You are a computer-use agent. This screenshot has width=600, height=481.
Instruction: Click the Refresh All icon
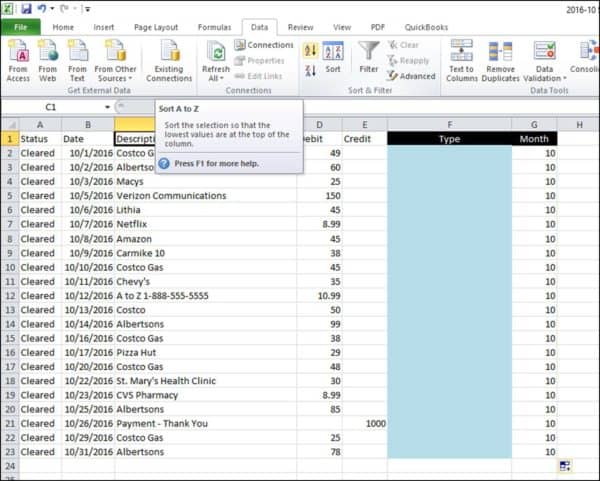coord(216,52)
